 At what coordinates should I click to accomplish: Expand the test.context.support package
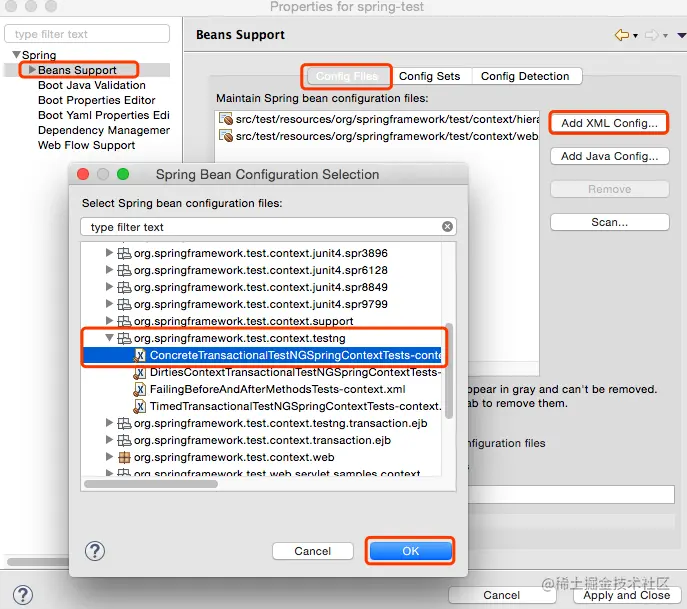click(x=109, y=321)
